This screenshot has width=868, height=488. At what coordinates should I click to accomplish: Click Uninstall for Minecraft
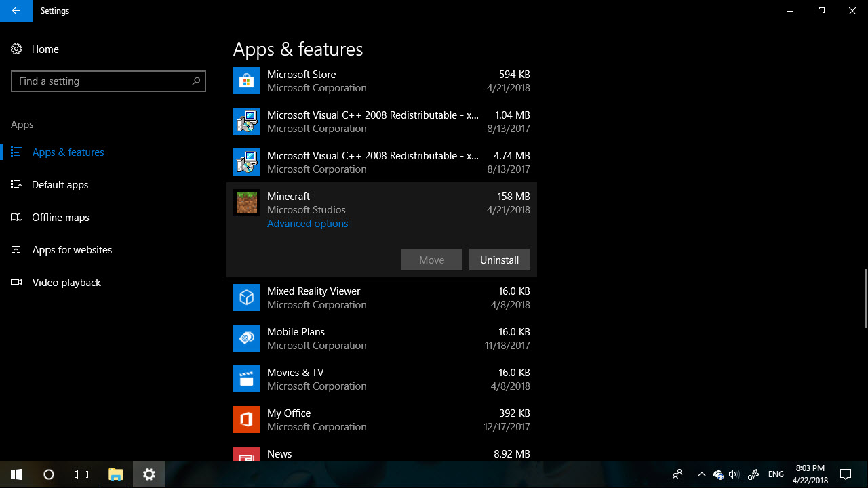pyautogui.click(x=500, y=260)
